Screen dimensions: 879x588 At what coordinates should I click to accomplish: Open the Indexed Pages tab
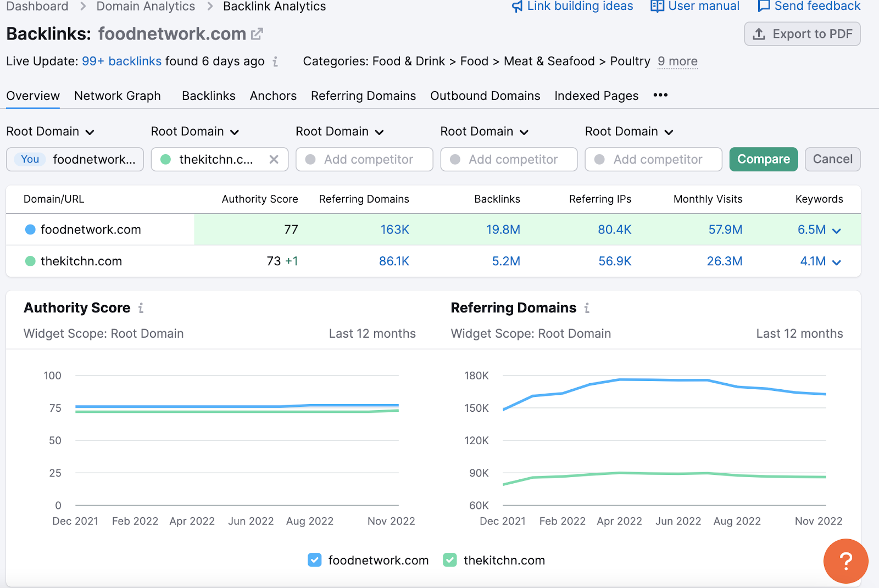coord(597,96)
